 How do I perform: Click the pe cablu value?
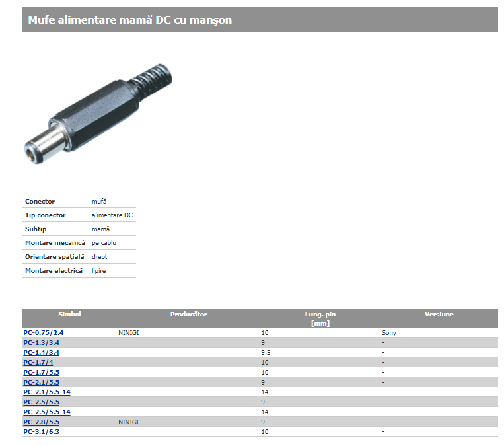point(104,242)
